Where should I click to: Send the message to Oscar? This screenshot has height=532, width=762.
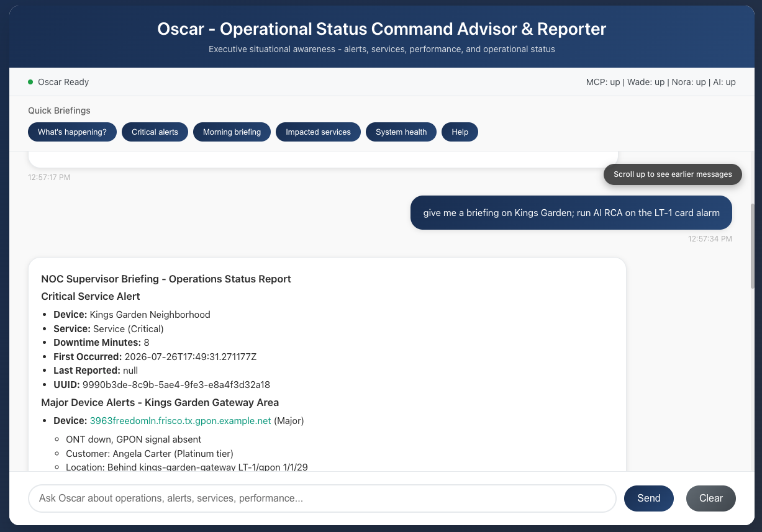648,498
